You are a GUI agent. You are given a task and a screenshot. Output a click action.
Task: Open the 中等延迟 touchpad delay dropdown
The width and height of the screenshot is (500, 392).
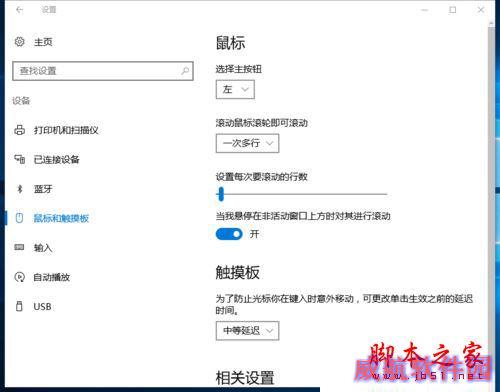(247, 331)
